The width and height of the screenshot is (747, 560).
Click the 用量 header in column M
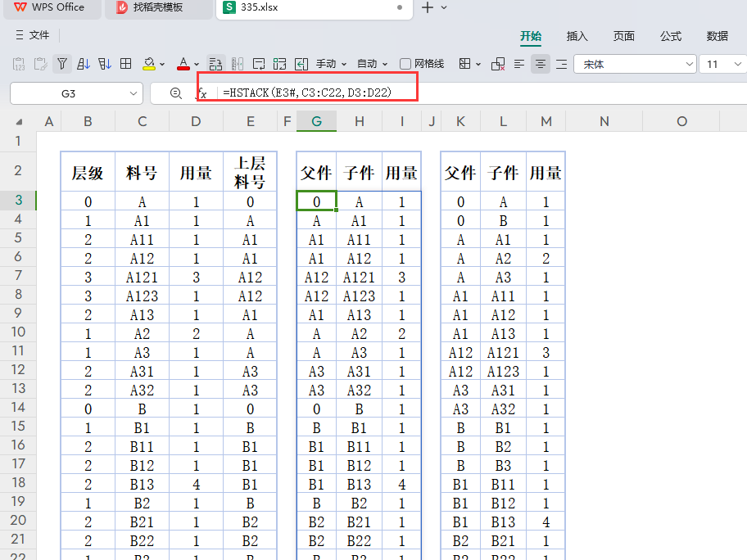[x=546, y=171]
